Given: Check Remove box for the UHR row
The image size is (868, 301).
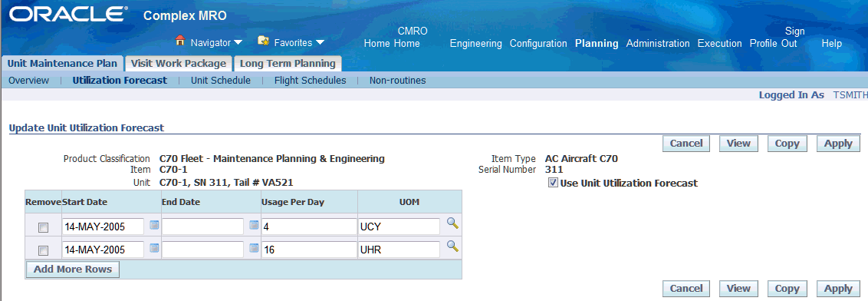Looking at the screenshot, I should click(x=43, y=250).
